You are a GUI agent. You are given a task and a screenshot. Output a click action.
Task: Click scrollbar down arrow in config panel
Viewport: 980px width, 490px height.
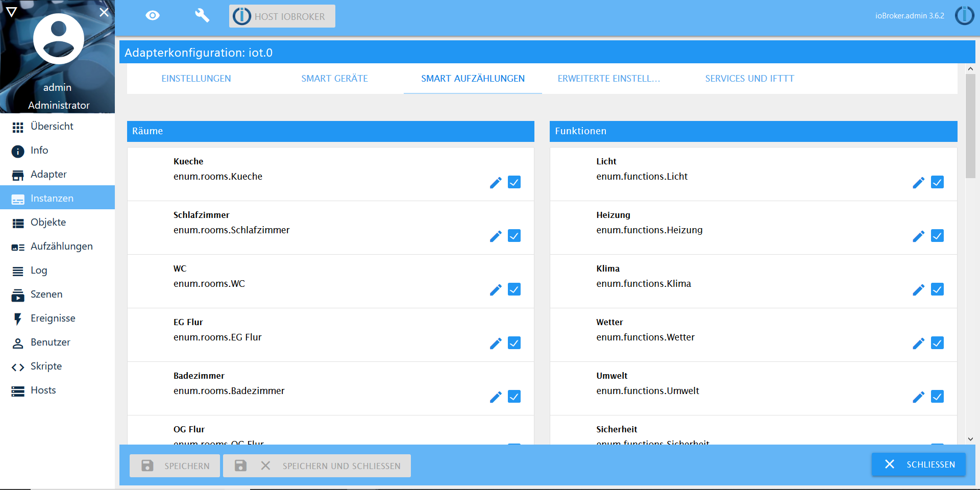click(x=970, y=439)
